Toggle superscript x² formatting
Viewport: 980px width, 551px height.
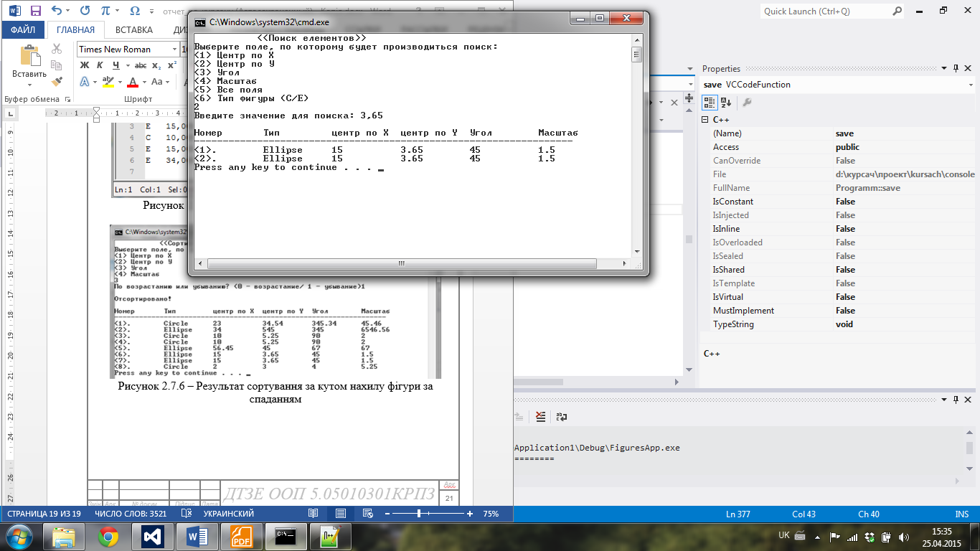point(171,65)
